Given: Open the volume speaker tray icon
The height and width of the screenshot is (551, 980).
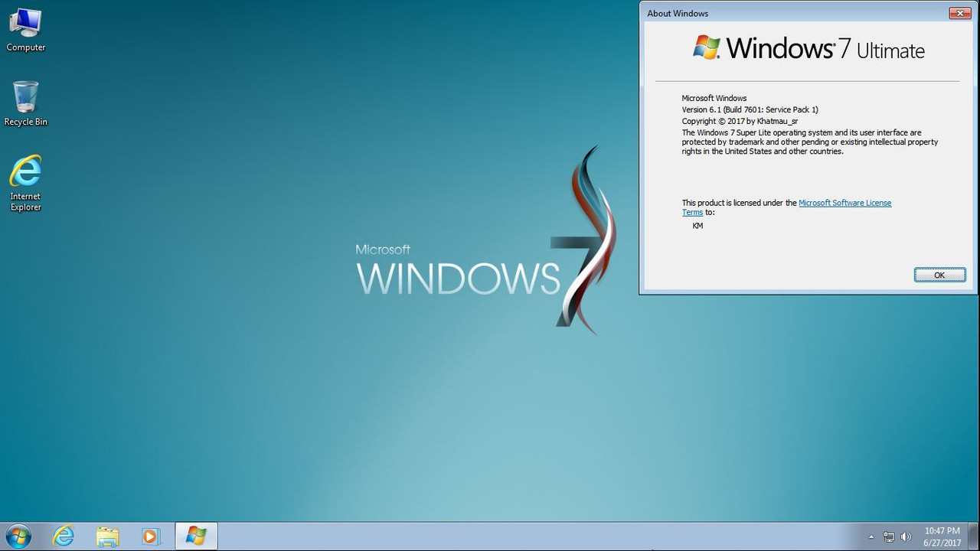Looking at the screenshot, I should coord(906,537).
